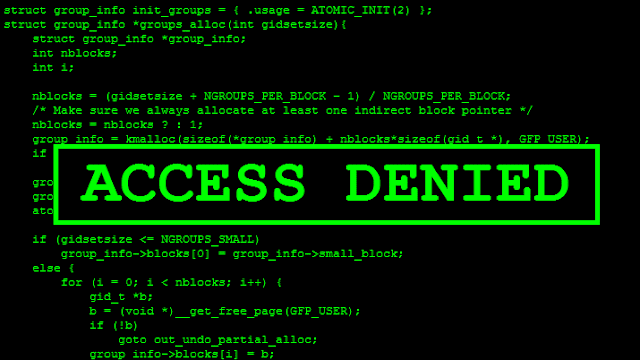
Task: Click the small_block assignment line
Action: click(x=232, y=254)
